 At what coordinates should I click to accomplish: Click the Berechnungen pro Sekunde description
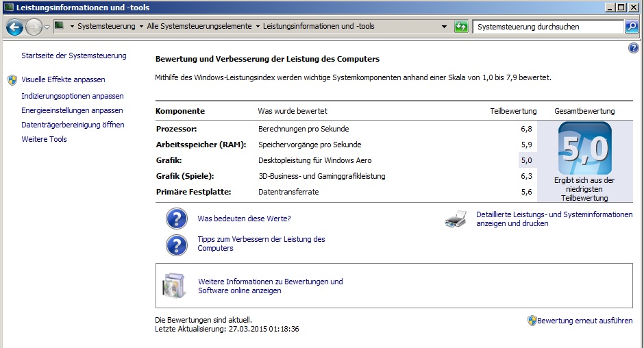(304, 129)
